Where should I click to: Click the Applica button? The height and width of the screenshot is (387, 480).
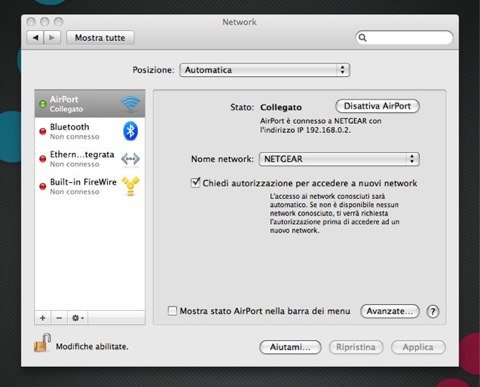(418, 347)
